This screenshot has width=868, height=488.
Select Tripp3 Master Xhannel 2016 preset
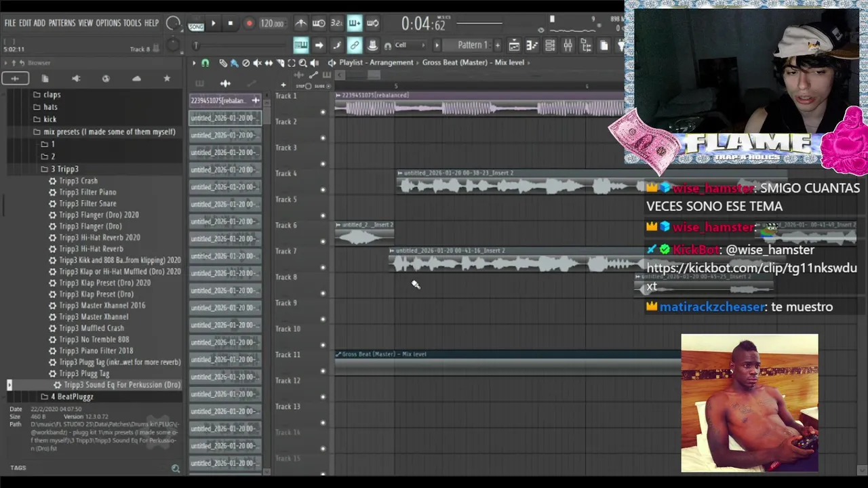(x=102, y=306)
